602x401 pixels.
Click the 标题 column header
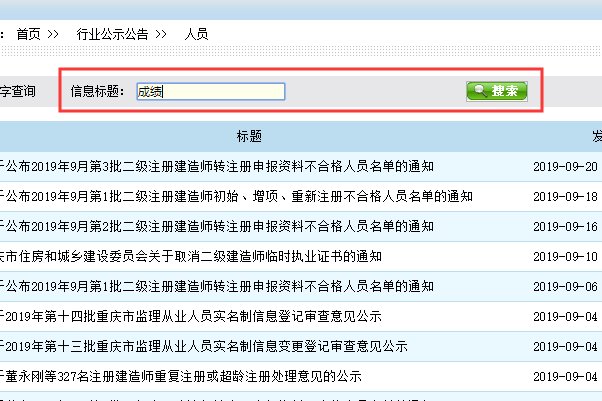pos(249,136)
